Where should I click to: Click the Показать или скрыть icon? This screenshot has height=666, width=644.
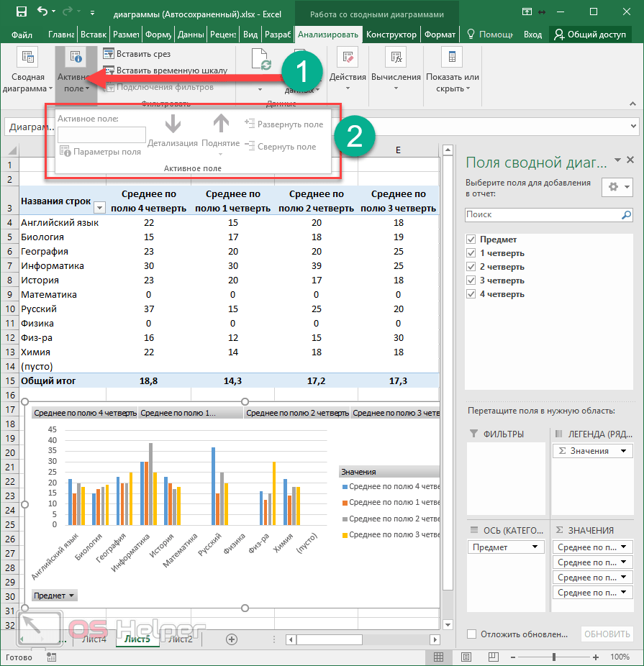point(452,59)
